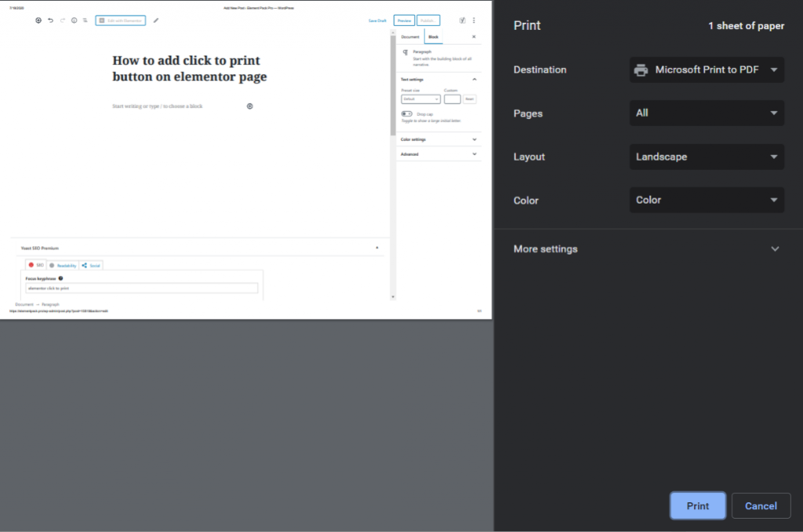Click the Print button
This screenshot has height=532, width=803.
point(697,506)
